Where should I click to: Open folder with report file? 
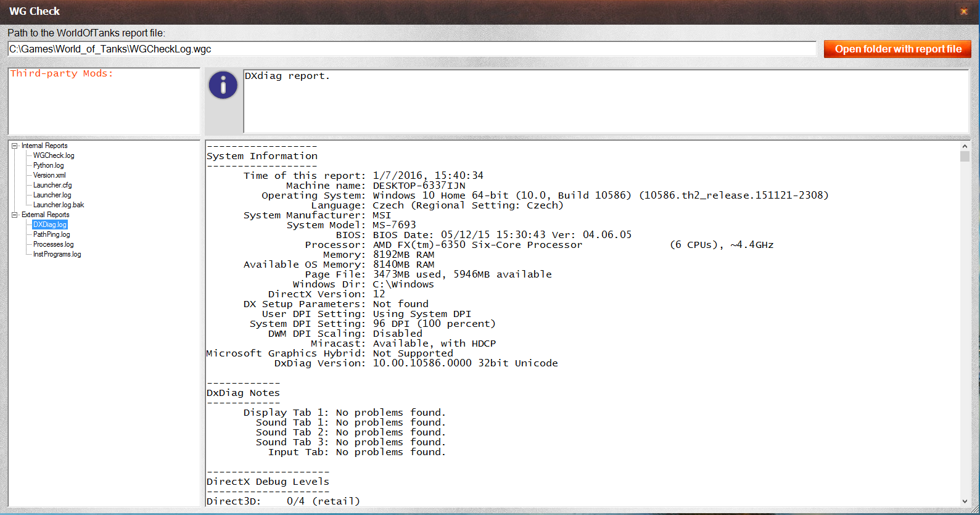[897, 49]
